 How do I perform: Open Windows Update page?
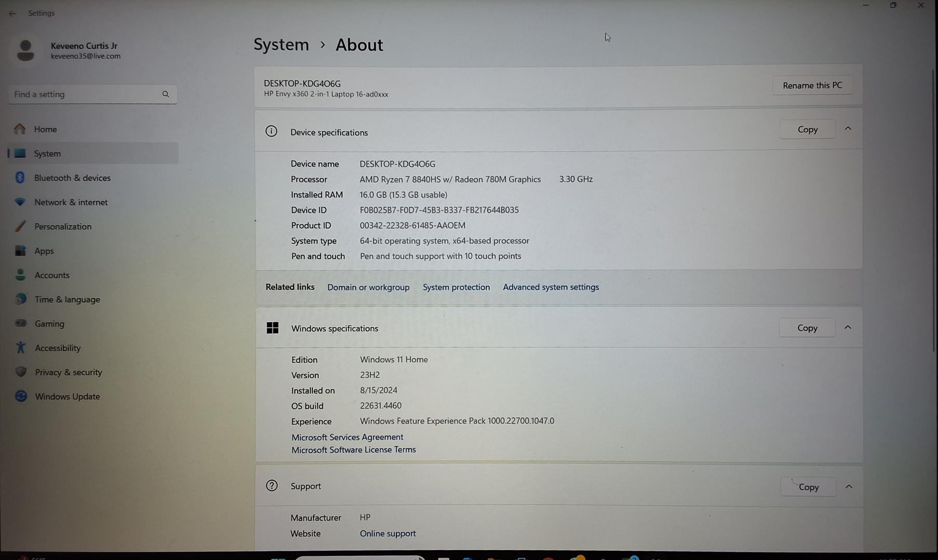[93, 397]
